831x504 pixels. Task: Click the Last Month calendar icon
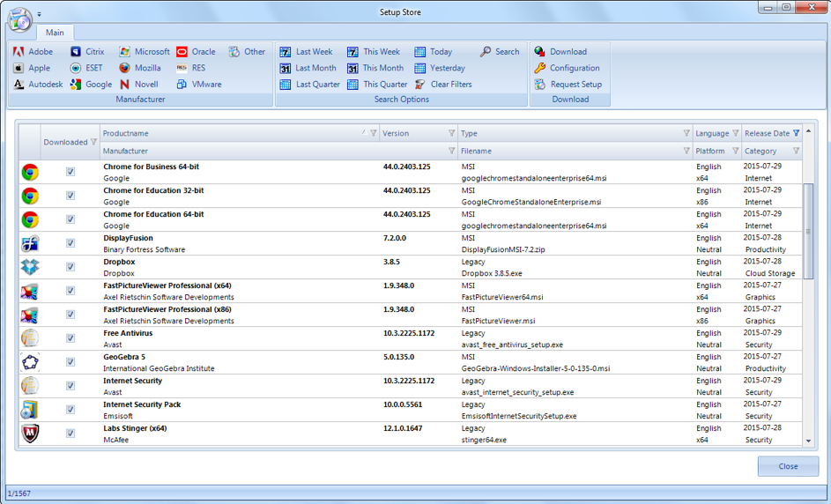click(x=286, y=69)
